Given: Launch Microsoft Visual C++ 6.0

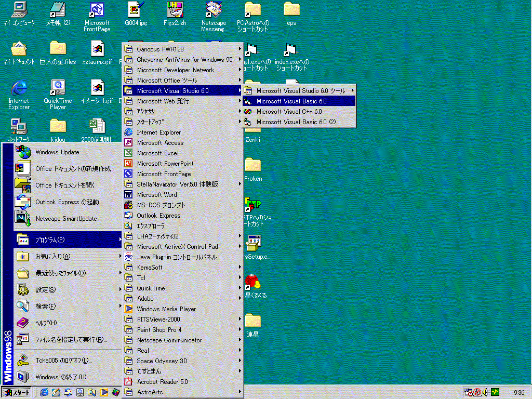Looking at the screenshot, I should (x=300, y=112).
